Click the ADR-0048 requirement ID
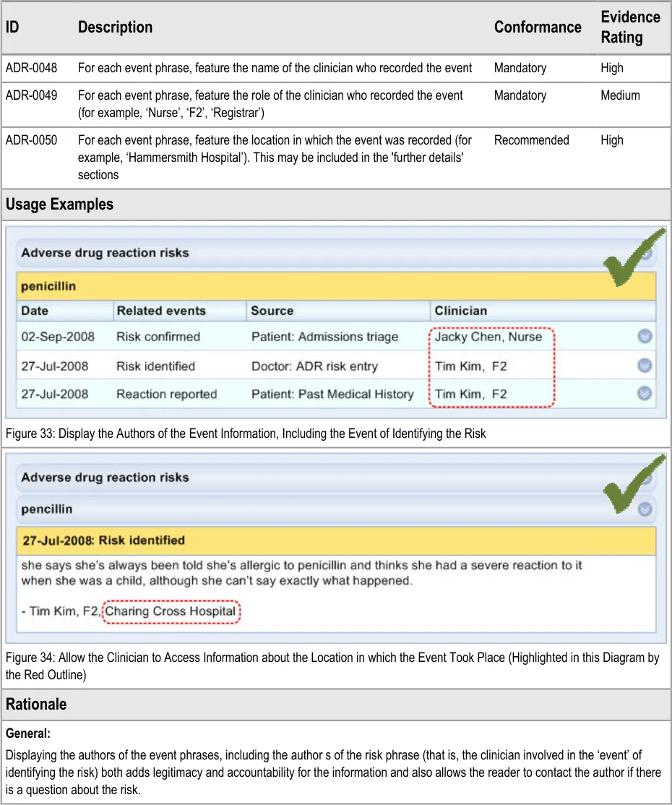Image resolution: width=672 pixels, height=805 pixels. coord(32,68)
